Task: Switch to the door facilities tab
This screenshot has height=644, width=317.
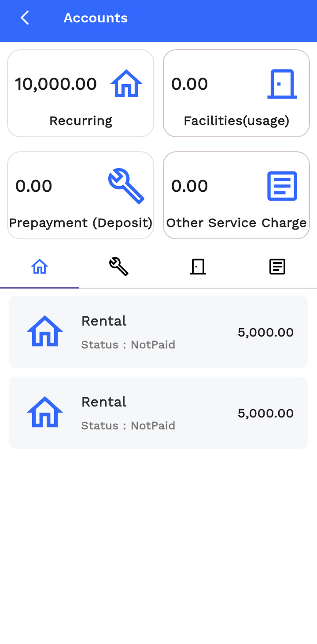Action: click(198, 267)
